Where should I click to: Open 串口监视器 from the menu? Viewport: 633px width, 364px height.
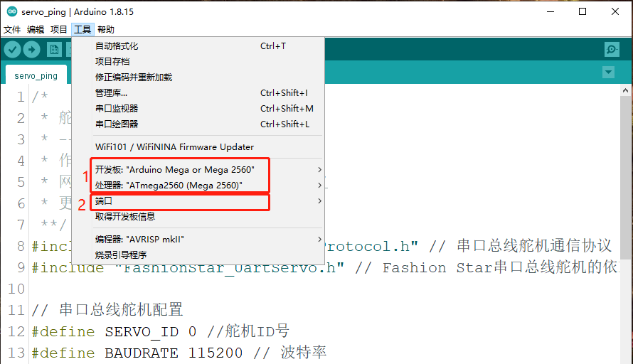117,109
